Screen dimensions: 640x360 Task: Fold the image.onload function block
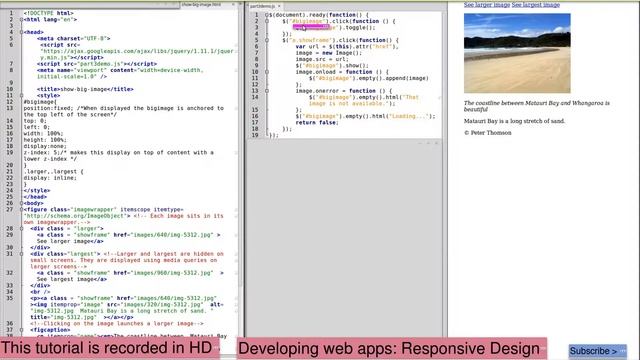pos(267,72)
